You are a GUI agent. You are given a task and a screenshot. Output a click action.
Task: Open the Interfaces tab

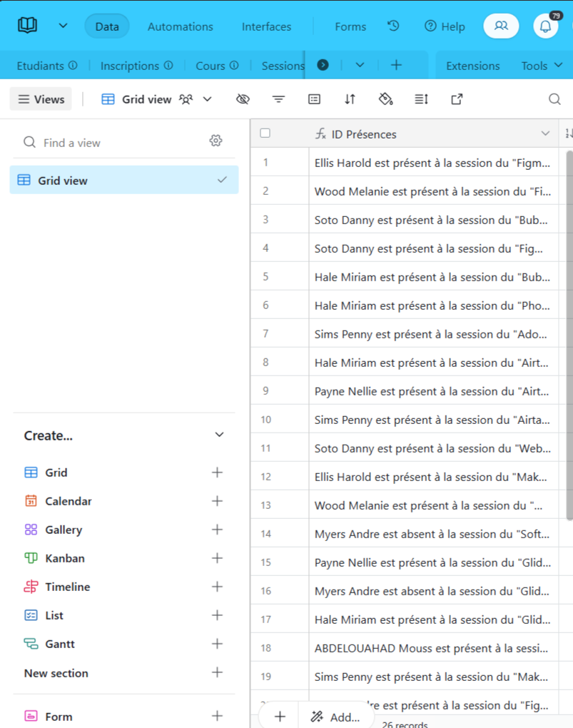[x=267, y=26]
